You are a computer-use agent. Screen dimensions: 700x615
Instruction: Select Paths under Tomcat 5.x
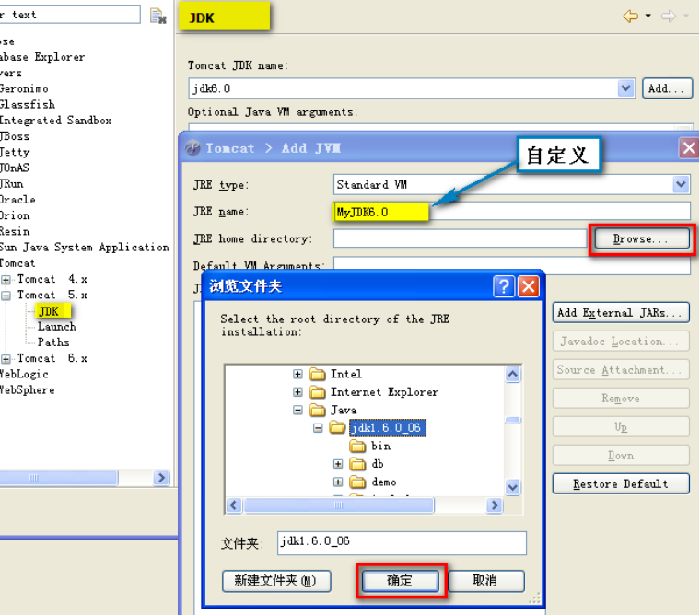point(53,342)
